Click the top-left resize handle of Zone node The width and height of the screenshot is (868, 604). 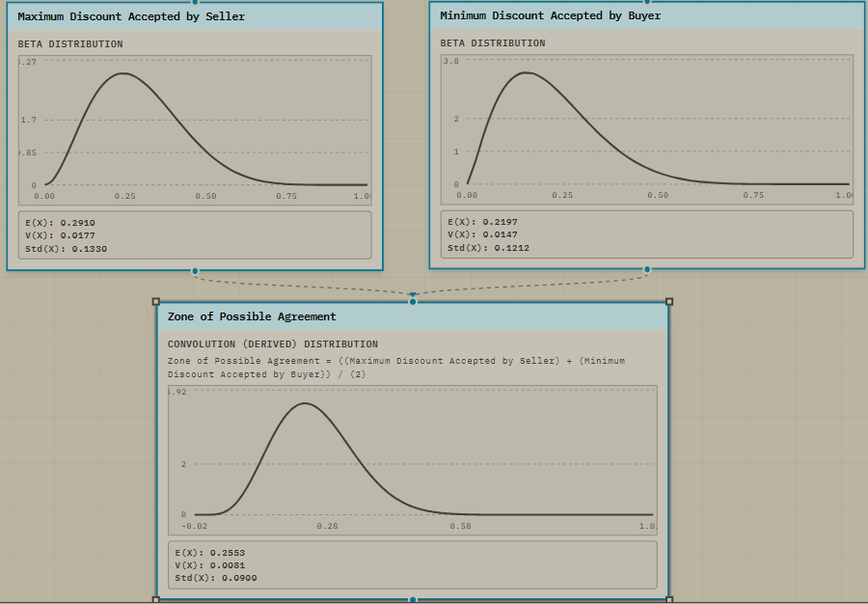(x=156, y=302)
